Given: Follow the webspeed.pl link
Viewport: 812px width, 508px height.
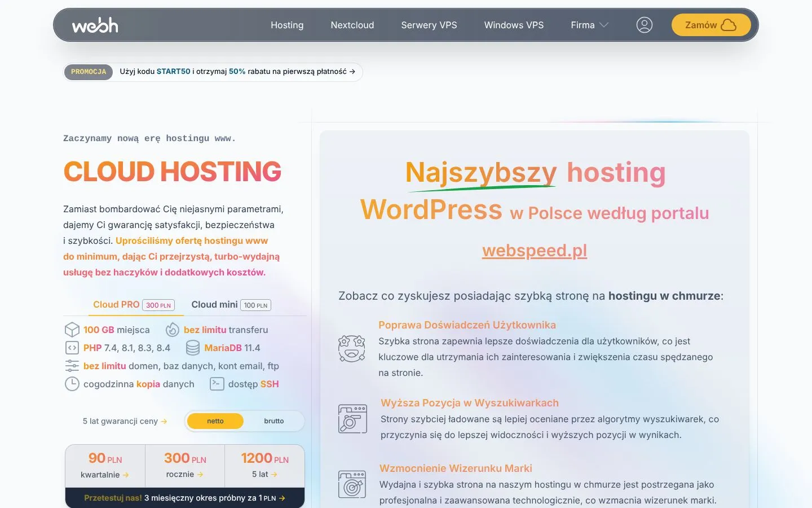Looking at the screenshot, I should 535,250.
